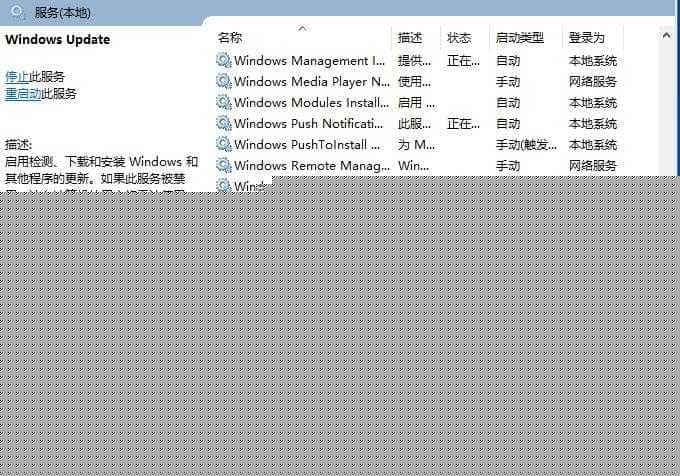680x476 pixels.
Task: Click the 服务(本地) header search icon
Action: click(16, 11)
